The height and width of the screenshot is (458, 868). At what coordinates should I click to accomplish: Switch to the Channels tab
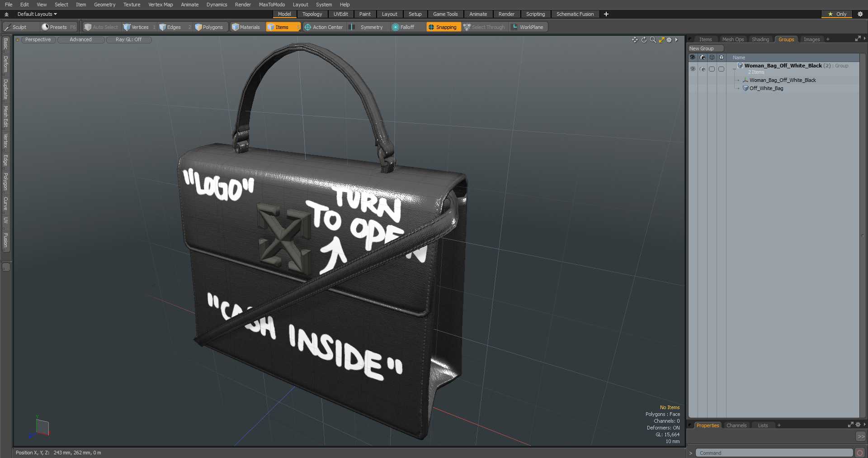tap(736, 425)
